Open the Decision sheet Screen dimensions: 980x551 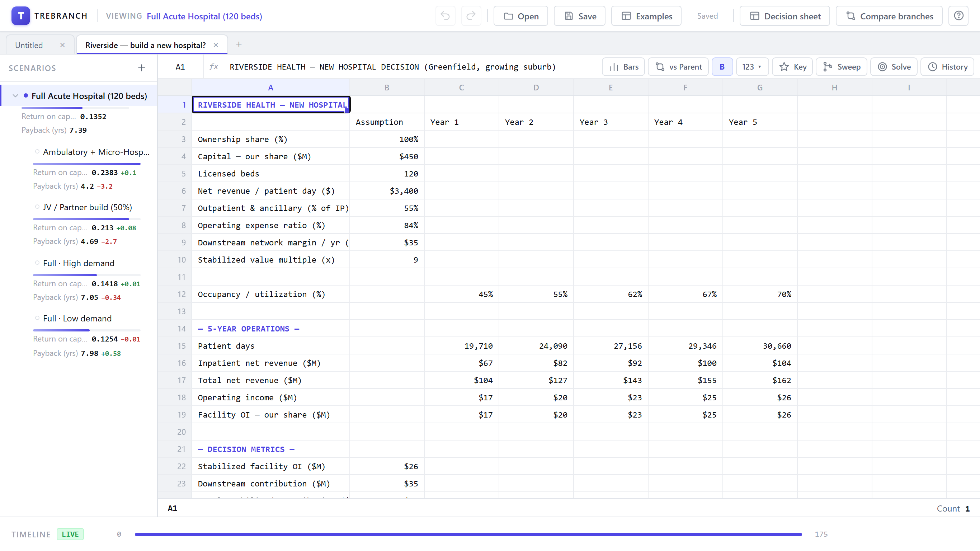(x=785, y=16)
